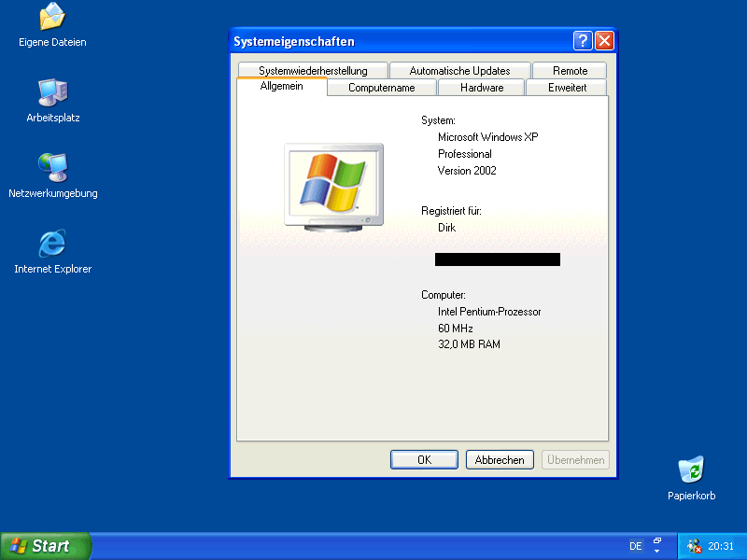Click the help question mark button in title bar
Image resolution: width=747 pixels, height=560 pixels.
coord(583,41)
